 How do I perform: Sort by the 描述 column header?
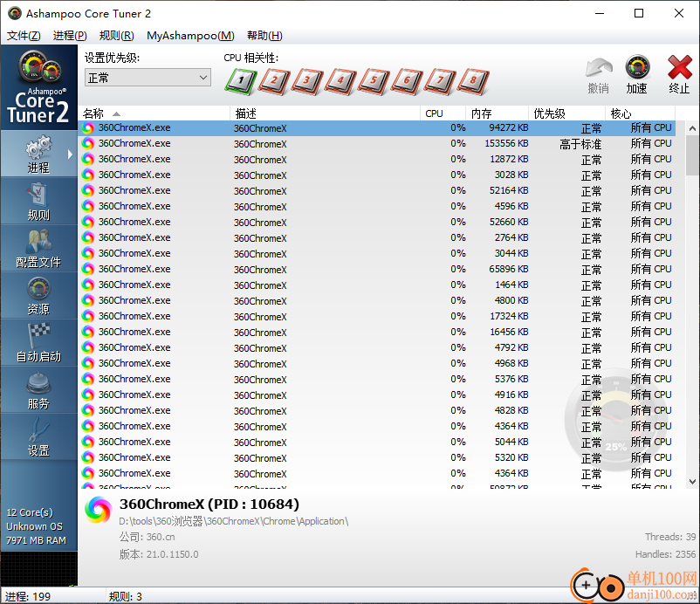[x=325, y=113]
